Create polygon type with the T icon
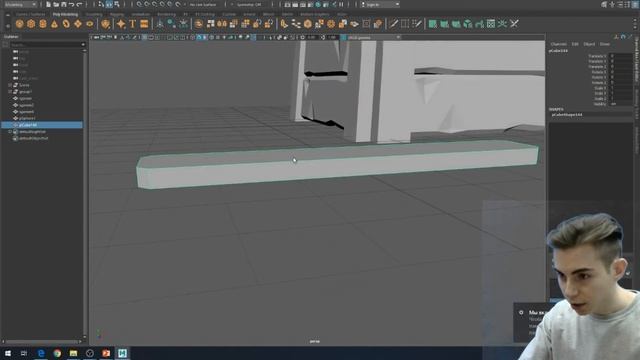Screen dimensions: 640x360 [x=133, y=24]
